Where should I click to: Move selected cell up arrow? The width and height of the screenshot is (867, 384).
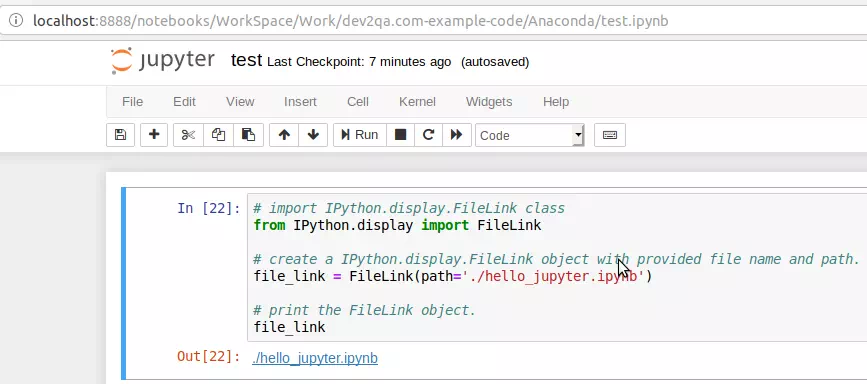pyautogui.click(x=284, y=135)
